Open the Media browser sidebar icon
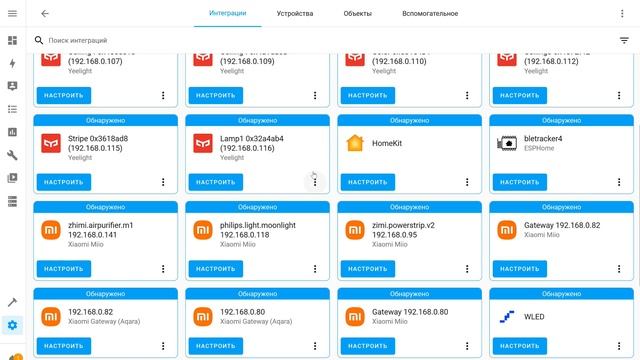 [13, 178]
